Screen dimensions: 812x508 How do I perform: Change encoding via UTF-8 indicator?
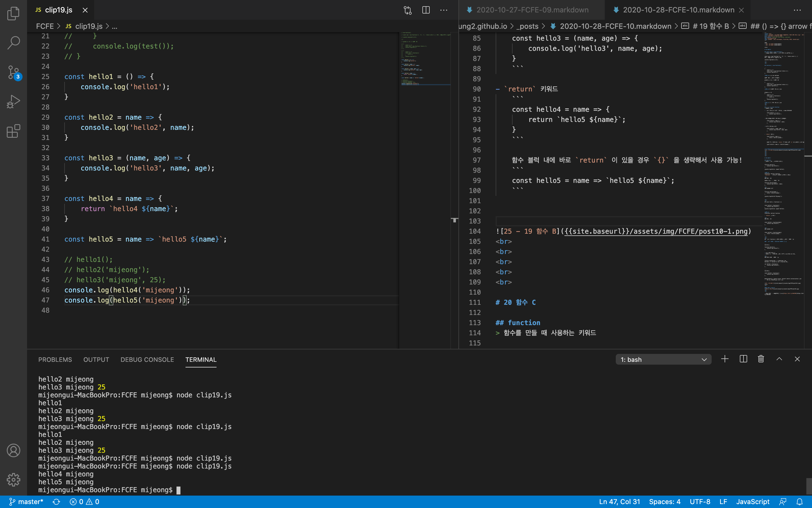tap(700, 502)
